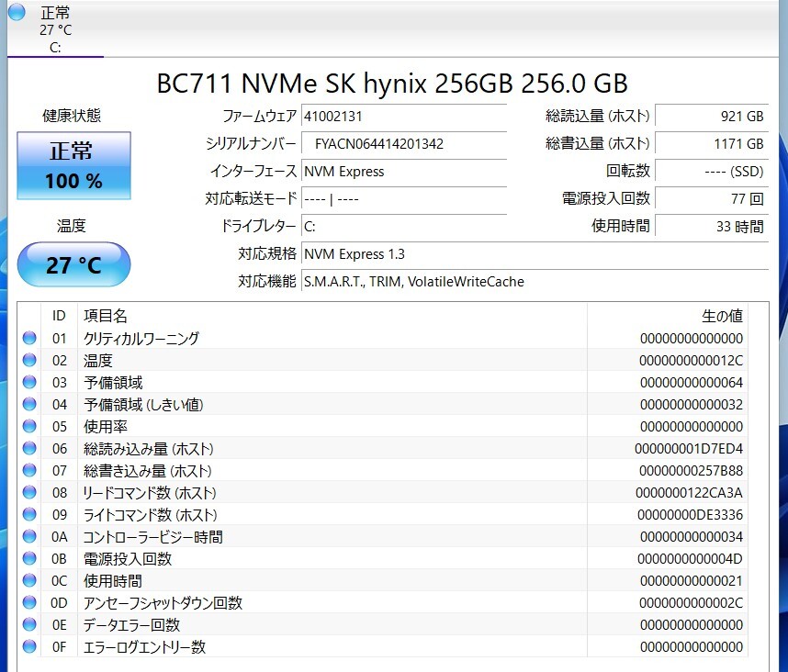Click the status orb for row 05 使用率
788x672 pixels.
[x=29, y=427]
